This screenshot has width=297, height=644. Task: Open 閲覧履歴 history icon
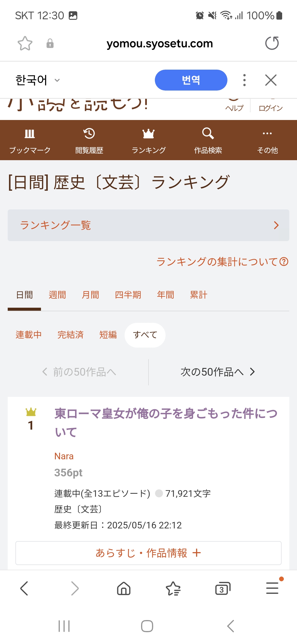click(89, 134)
